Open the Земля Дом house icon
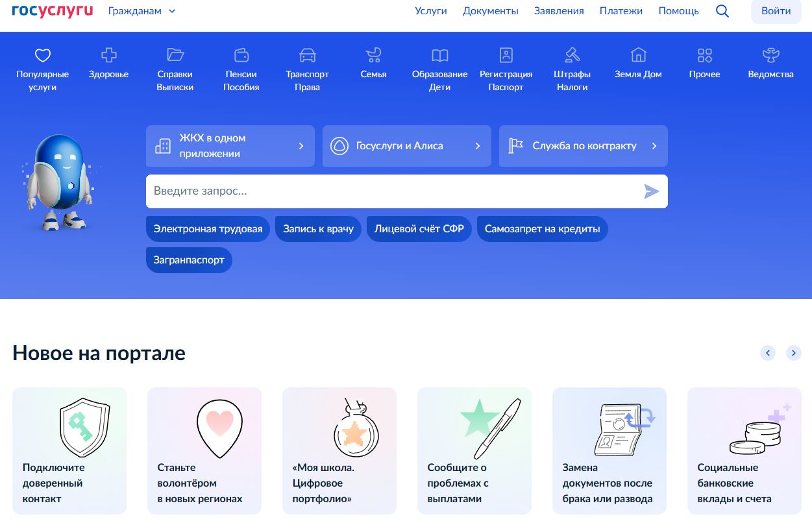812x521 pixels. 638,55
